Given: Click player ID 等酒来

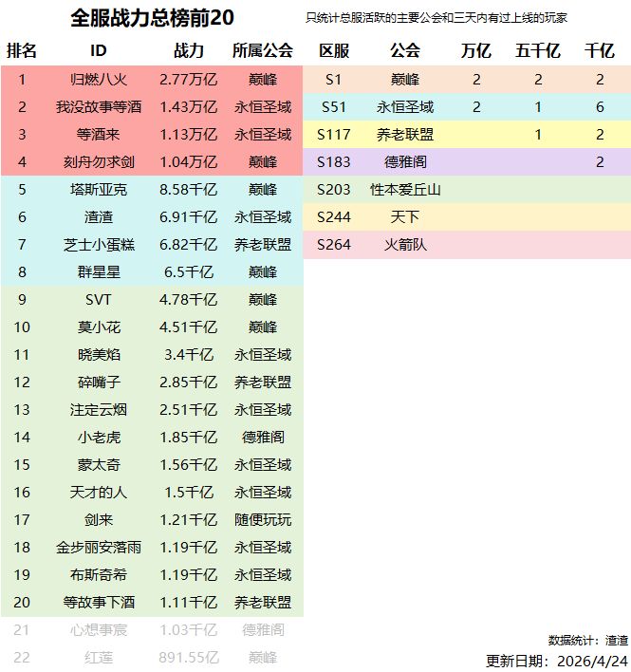Looking at the screenshot, I should (x=99, y=135).
